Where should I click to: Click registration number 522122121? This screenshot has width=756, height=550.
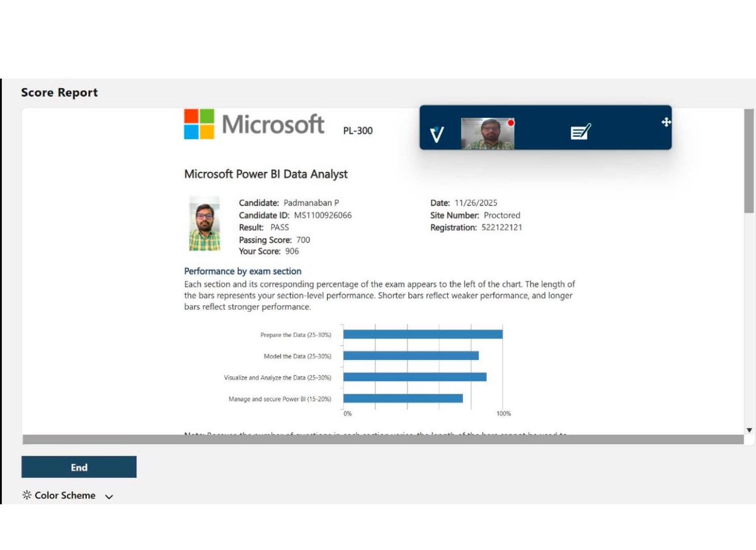point(501,227)
